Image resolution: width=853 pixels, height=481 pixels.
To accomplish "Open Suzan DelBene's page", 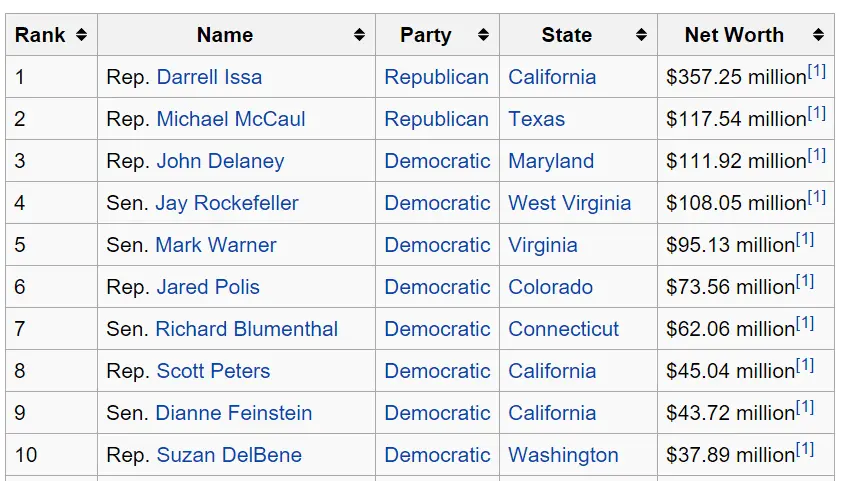I will click(x=229, y=455).
